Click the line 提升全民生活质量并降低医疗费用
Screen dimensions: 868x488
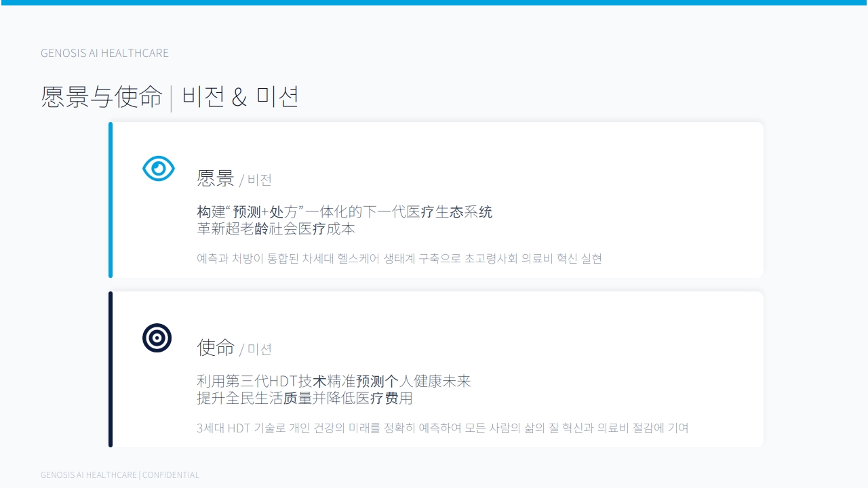pyautogui.click(x=304, y=399)
